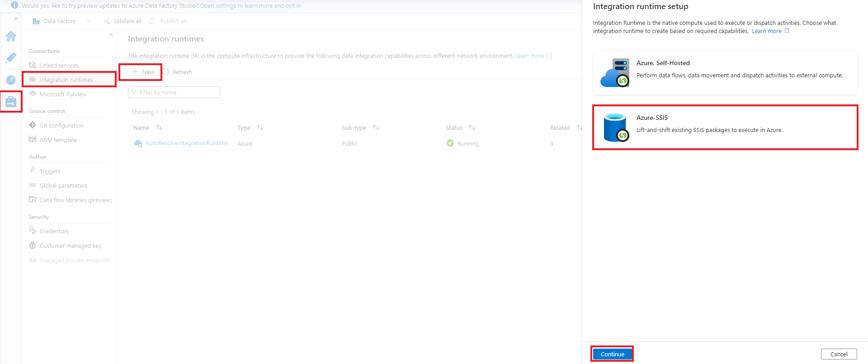Click the info icon in preview banner

14,5
